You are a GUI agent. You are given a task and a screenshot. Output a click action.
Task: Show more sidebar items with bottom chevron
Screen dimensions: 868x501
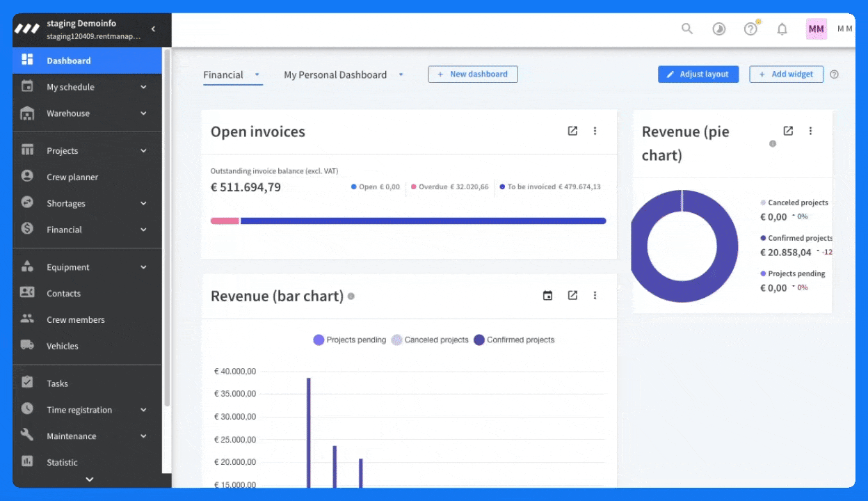click(89, 479)
